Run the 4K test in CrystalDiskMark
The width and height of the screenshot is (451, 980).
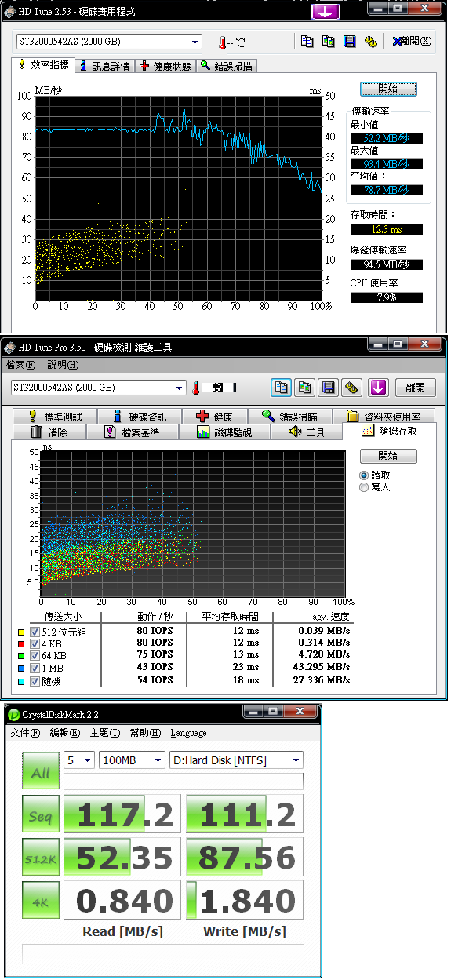(40, 901)
